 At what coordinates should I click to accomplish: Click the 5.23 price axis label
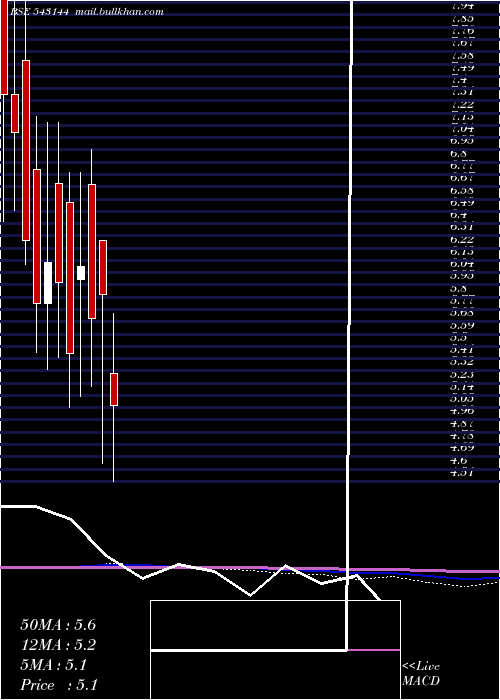tap(462, 375)
